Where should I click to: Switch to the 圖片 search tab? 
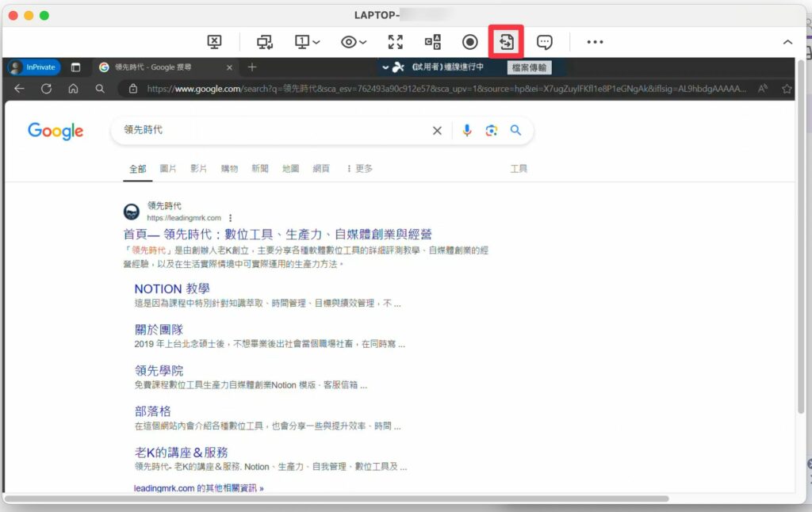tap(168, 169)
